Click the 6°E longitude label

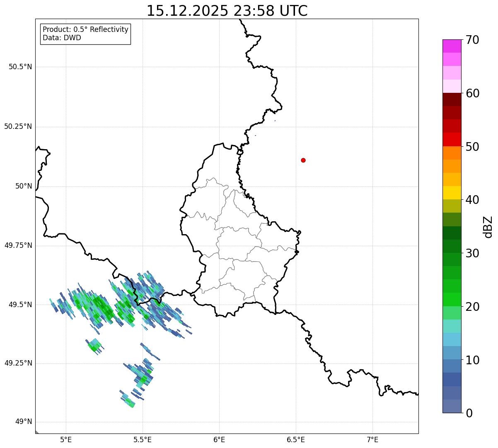pyautogui.click(x=219, y=440)
